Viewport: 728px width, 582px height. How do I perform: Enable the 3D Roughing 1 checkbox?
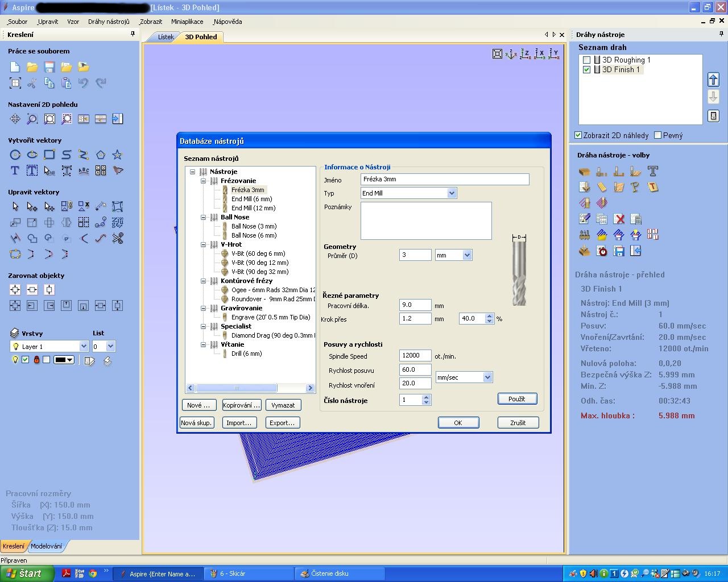(x=587, y=60)
